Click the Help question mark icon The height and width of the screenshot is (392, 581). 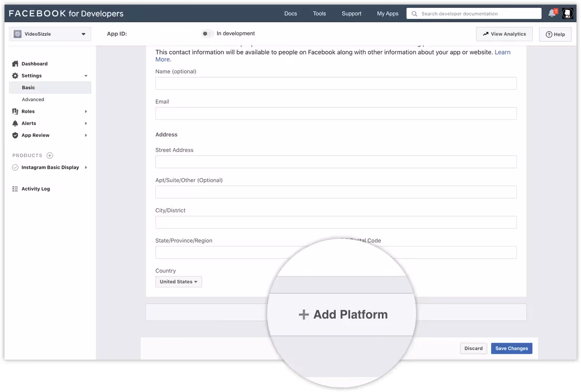pyautogui.click(x=549, y=34)
